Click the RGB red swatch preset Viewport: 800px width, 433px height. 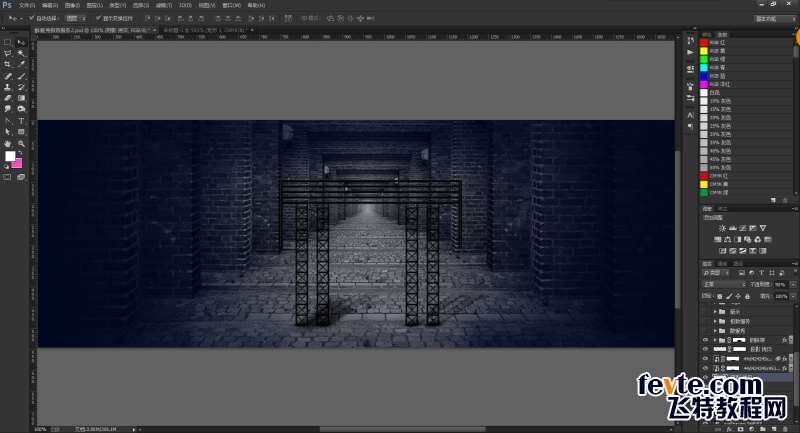click(703, 42)
